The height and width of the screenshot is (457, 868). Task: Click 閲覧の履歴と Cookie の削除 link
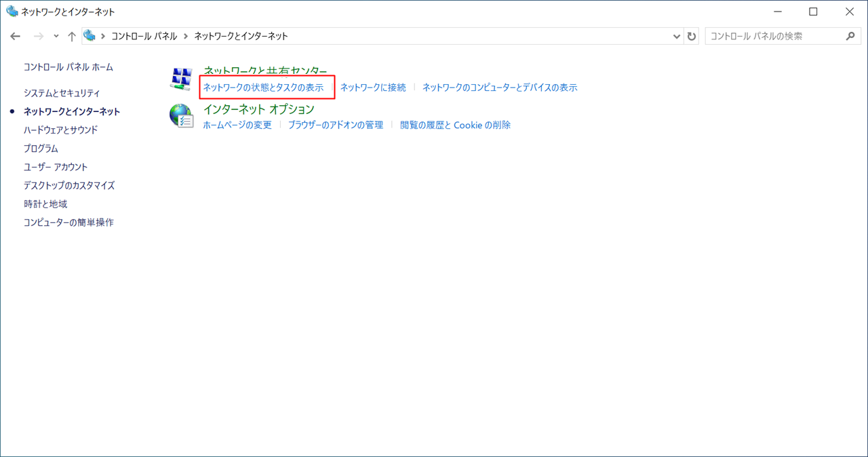click(x=455, y=125)
